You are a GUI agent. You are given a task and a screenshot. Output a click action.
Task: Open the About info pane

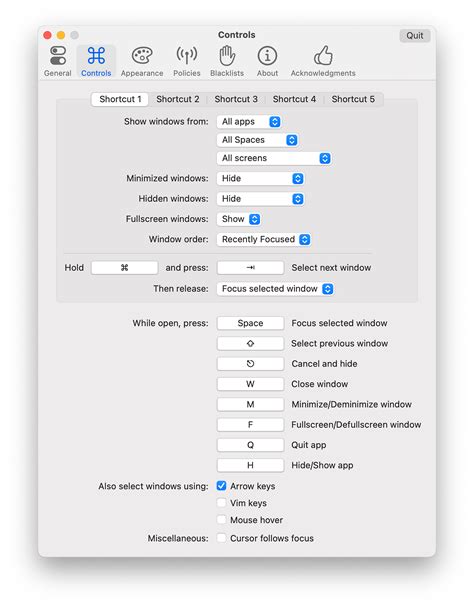tap(267, 62)
